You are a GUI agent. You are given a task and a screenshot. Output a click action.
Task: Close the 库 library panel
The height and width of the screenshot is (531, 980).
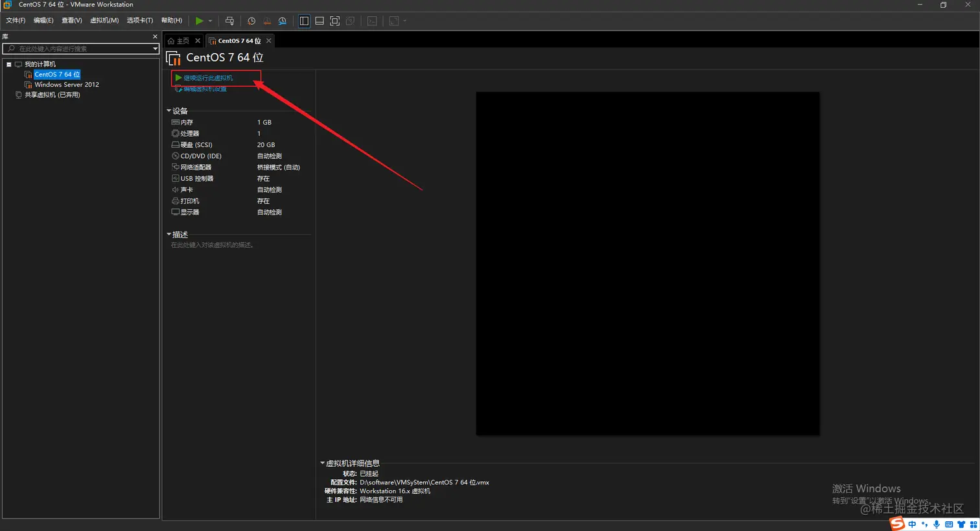click(x=155, y=36)
